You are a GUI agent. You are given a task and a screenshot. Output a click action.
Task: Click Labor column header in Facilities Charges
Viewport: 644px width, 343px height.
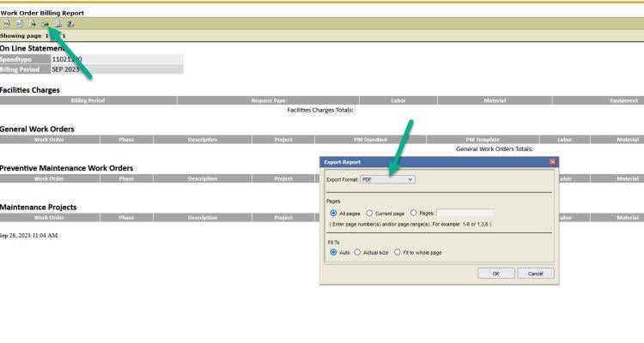coord(398,100)
